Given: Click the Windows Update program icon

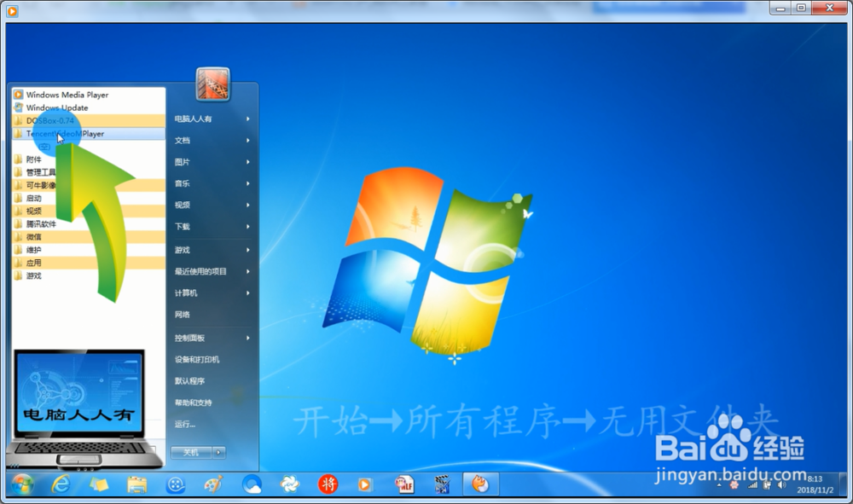Looking at the screenshot, I should point(19,107).
